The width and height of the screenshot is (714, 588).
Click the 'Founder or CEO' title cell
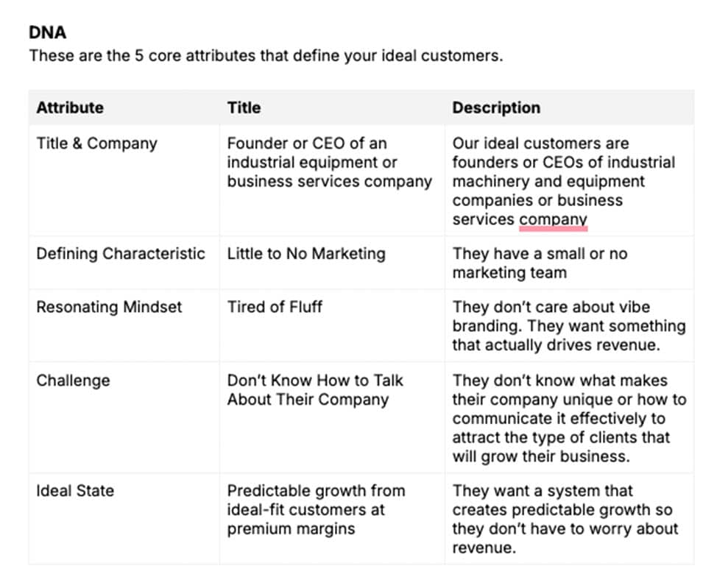click(x=328, y=163)
